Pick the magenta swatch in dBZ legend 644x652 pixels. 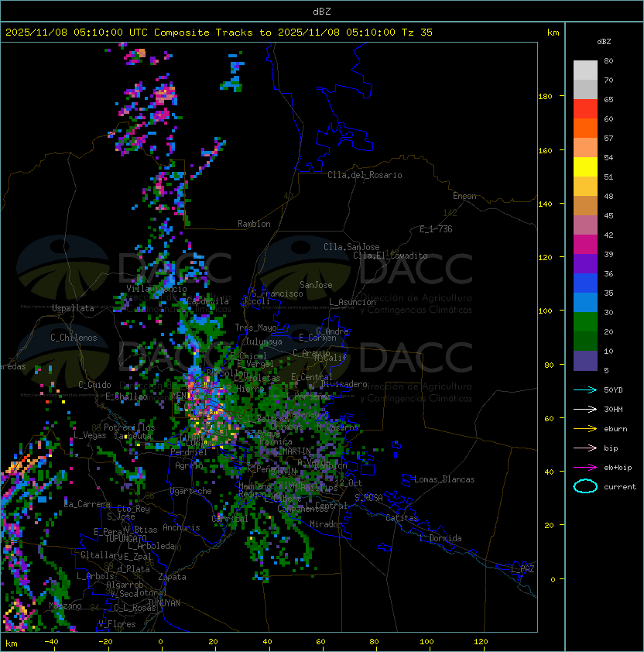[x=585, y=245]
